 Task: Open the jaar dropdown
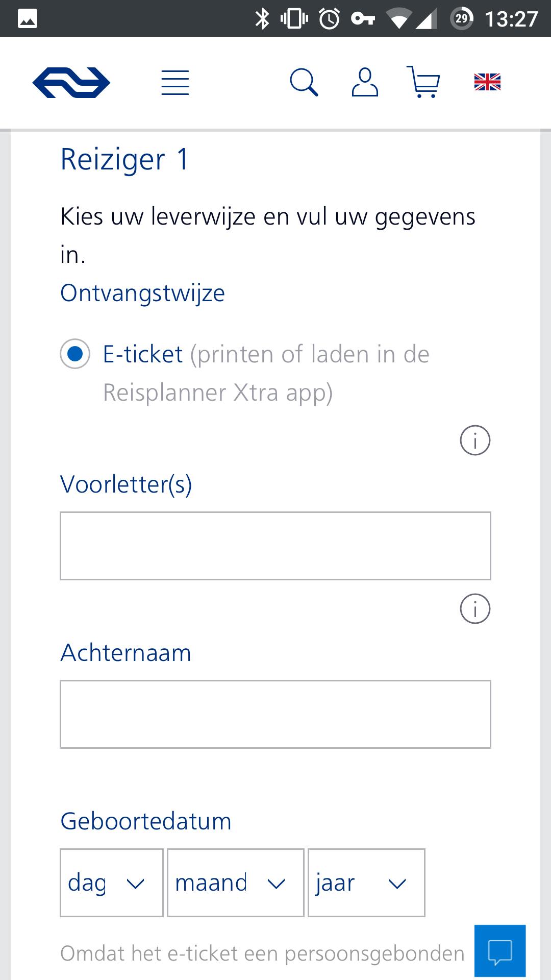(x=366, y=883)
